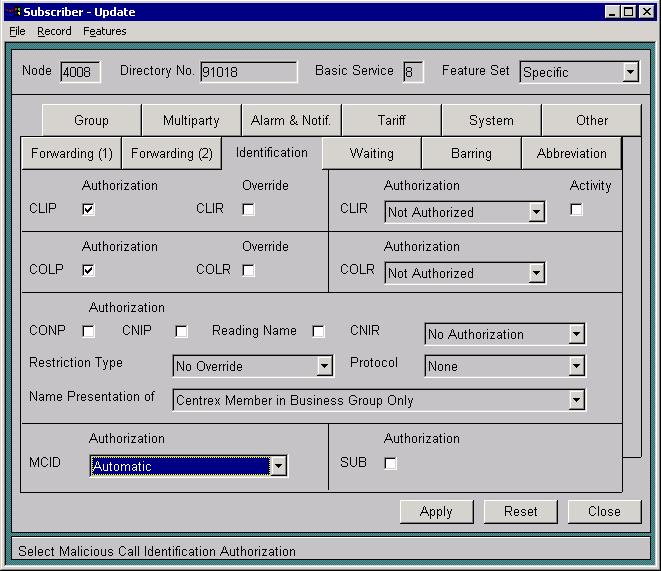Open the Restriction Type dropdown

(x=324, y=366)
